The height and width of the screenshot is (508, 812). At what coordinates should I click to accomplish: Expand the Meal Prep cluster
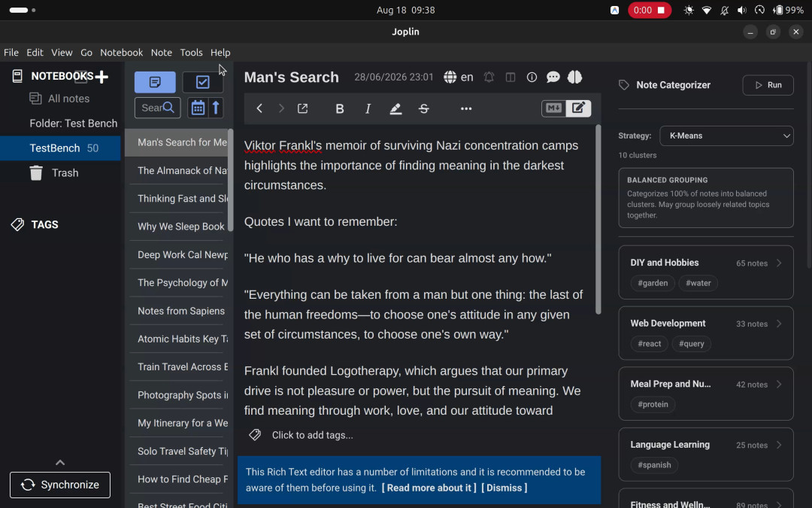tap(706, 394)
